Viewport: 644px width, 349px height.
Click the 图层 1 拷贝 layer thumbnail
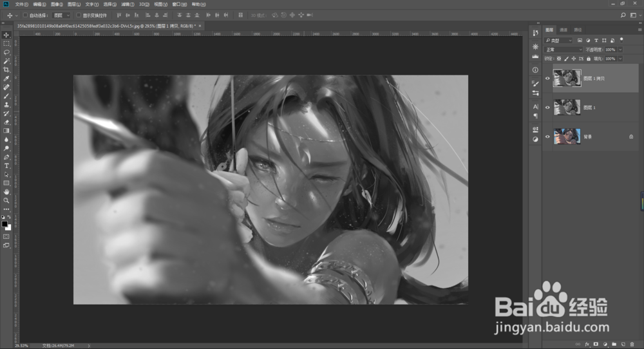click(x=567, y=78)
